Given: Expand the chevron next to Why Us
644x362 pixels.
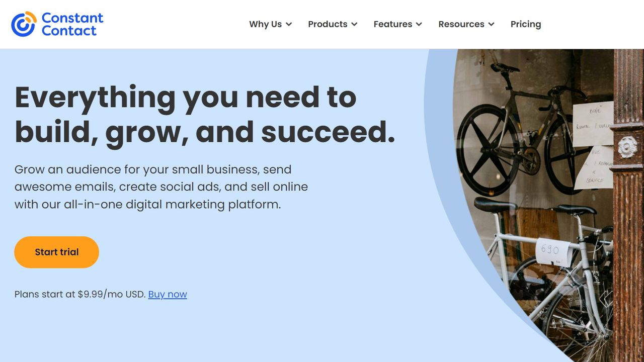Looking at the screenshot, I should click(x=289, y=24).
